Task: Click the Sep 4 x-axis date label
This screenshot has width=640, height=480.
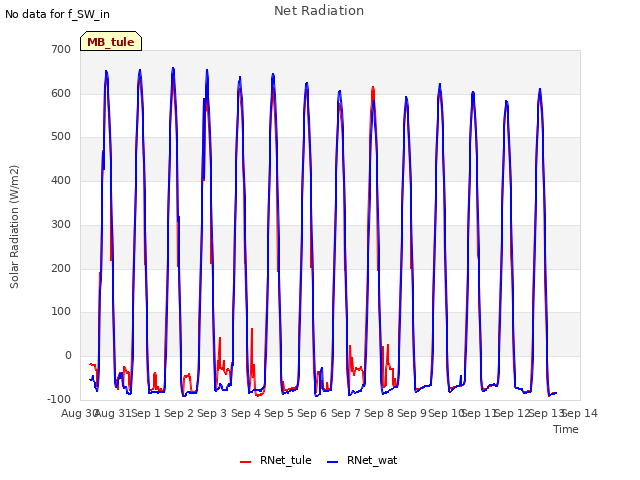Action: tap(246, 413)
